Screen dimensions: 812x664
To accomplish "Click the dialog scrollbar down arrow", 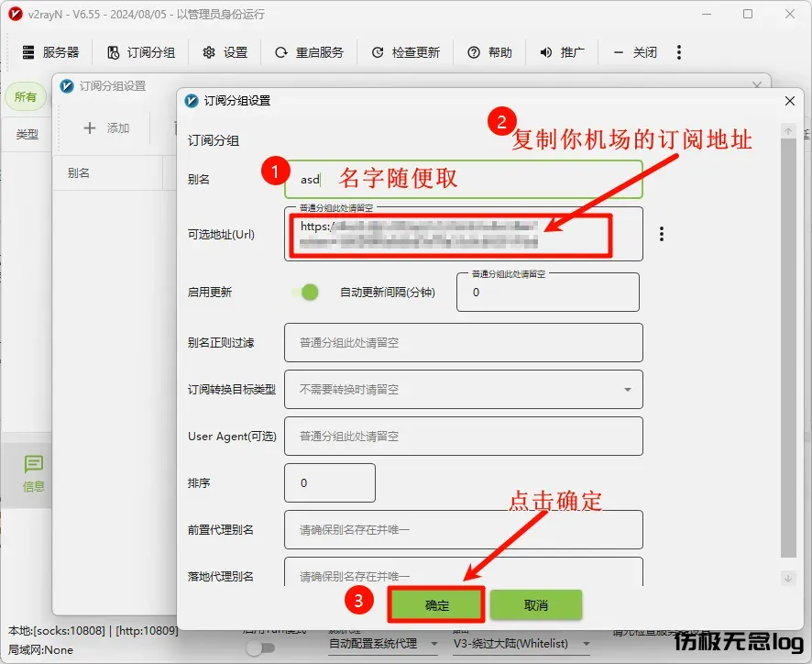I will (788, 578).
